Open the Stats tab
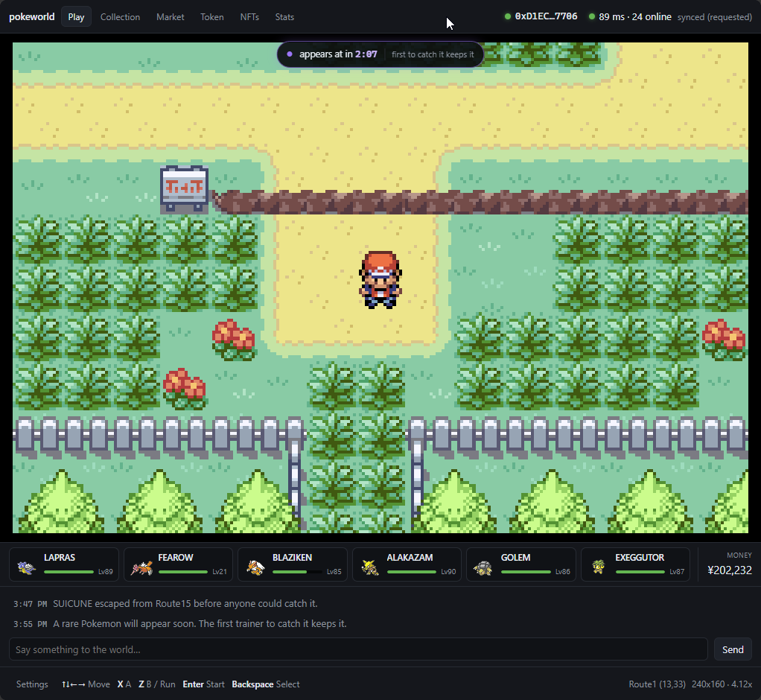This screenshot has height=700, width=761. coord(284,17)
